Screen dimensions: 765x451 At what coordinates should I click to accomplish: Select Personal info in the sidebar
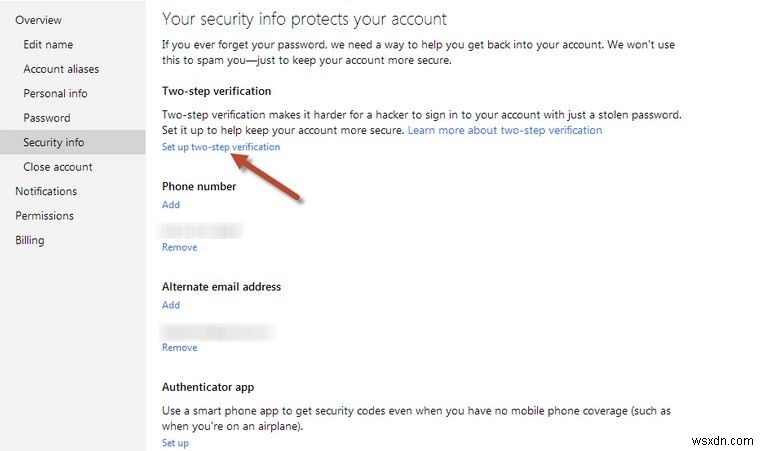tap(55, 93)
